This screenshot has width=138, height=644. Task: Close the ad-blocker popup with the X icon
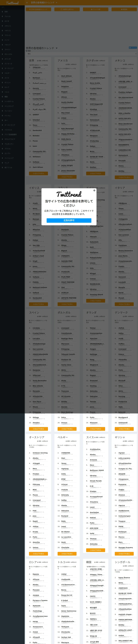coord(94,191)
